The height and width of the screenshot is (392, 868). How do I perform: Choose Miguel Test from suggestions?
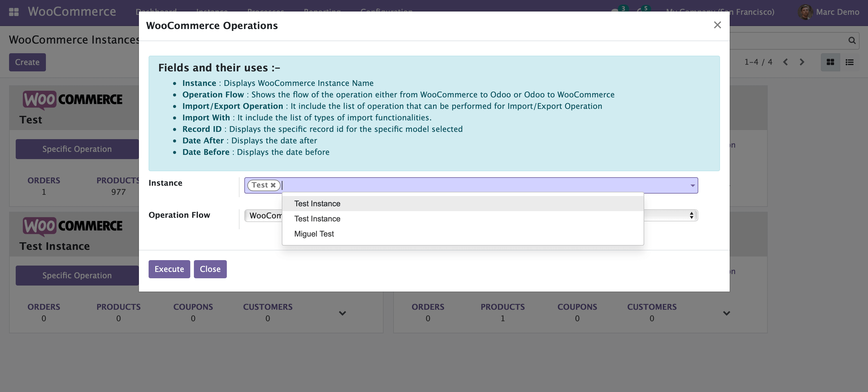pos(314,234)
